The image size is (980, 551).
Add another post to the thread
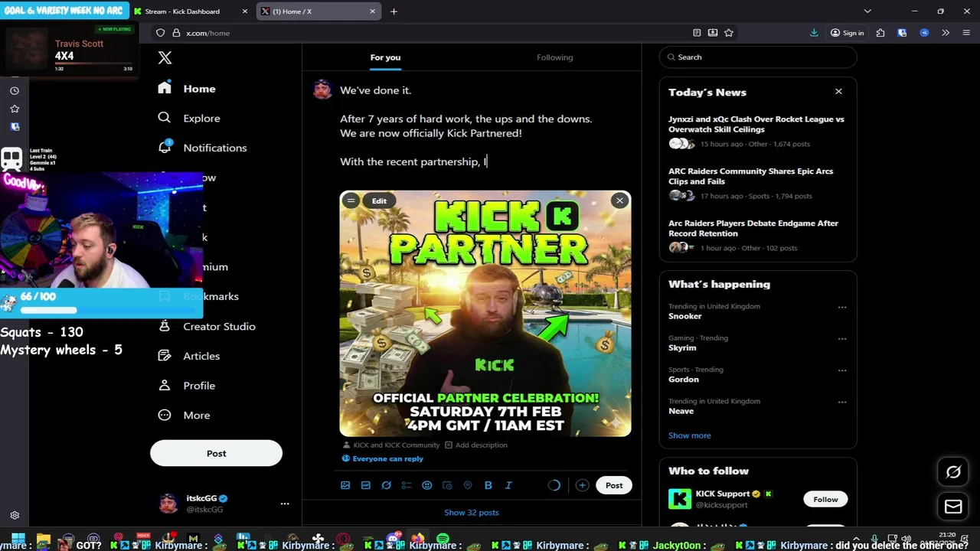pos(582,485)
